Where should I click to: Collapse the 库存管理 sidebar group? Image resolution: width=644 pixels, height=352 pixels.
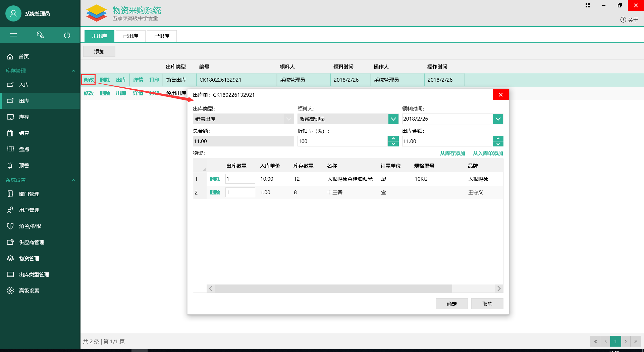click(x=73, y=71)
